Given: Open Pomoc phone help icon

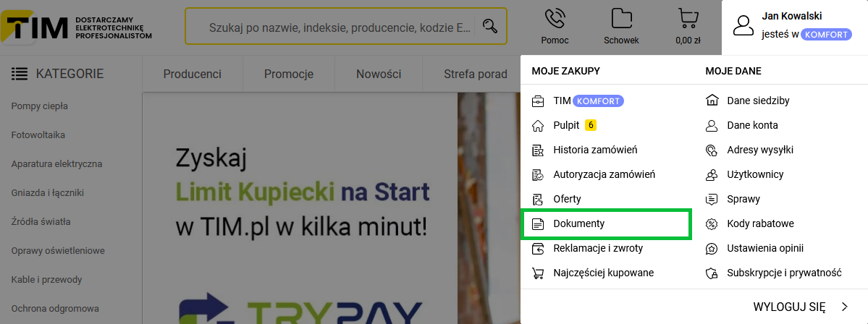Looking at the screenshot, I should 555,18.
